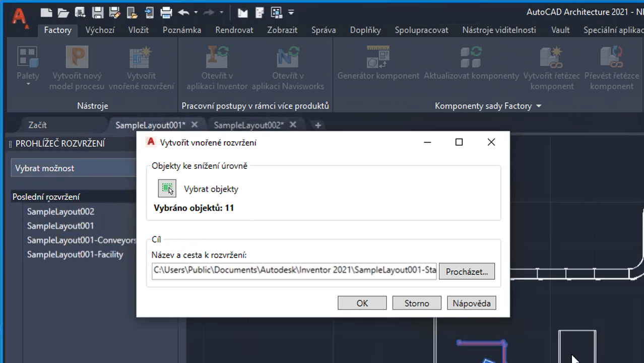Click the Save floppy disk icon
Screen dimensions: 644x363
click(x=98, y=13)
